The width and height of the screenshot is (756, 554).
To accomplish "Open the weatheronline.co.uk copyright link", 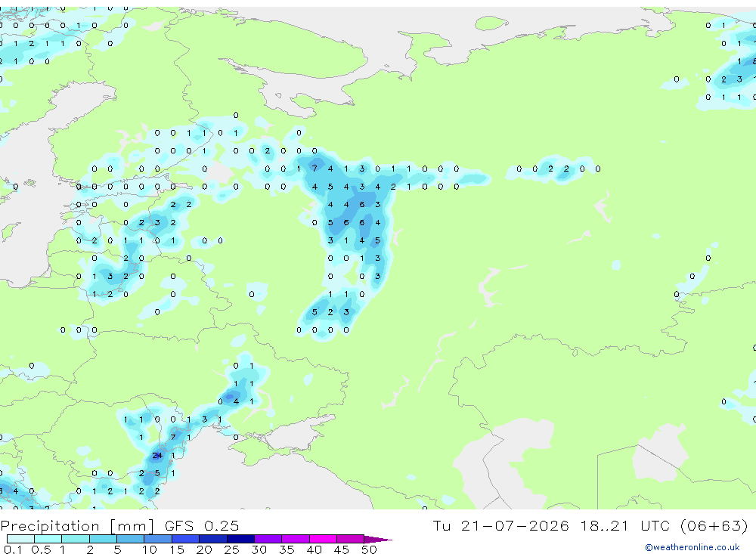I will click(692, 546).
